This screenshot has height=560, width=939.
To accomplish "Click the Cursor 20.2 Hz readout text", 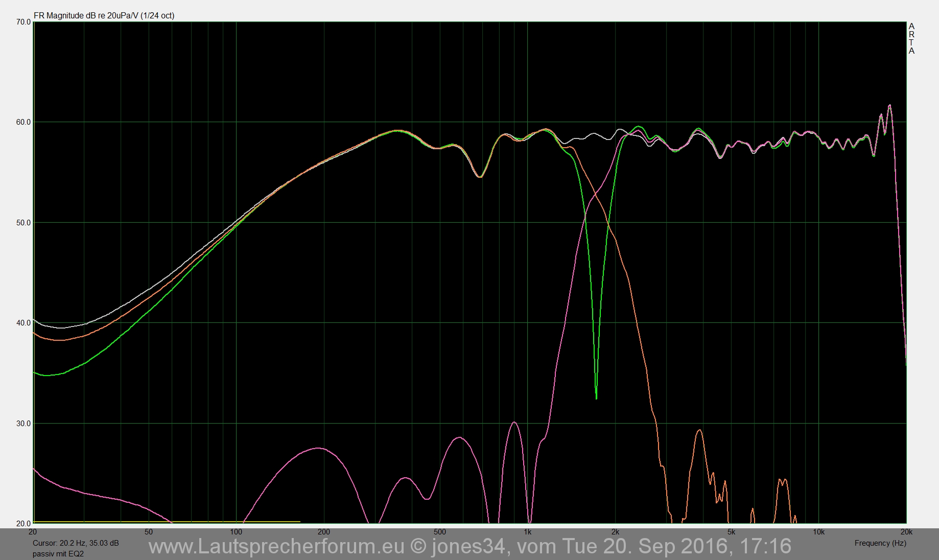I will [76, 543].
